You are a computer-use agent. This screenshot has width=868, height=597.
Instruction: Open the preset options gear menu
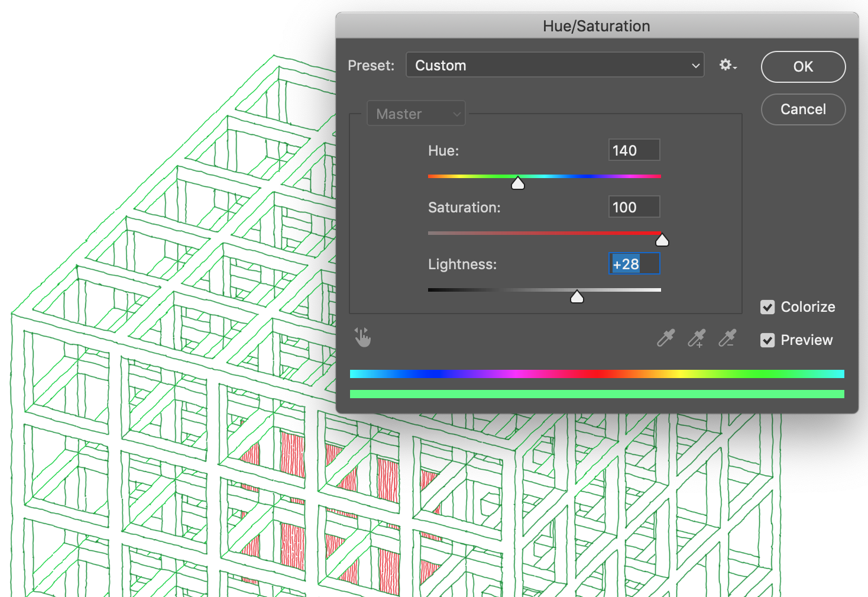pos(728,65)
